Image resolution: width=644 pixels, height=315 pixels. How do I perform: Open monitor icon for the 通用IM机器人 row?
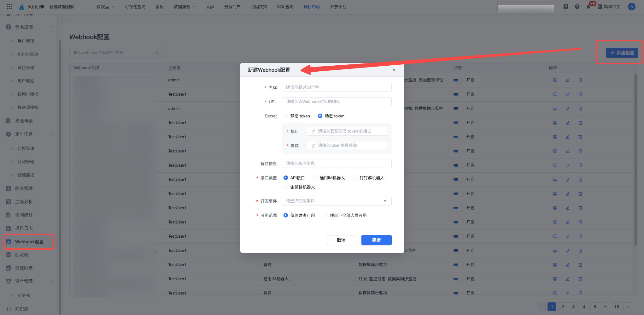click(555, 279)
